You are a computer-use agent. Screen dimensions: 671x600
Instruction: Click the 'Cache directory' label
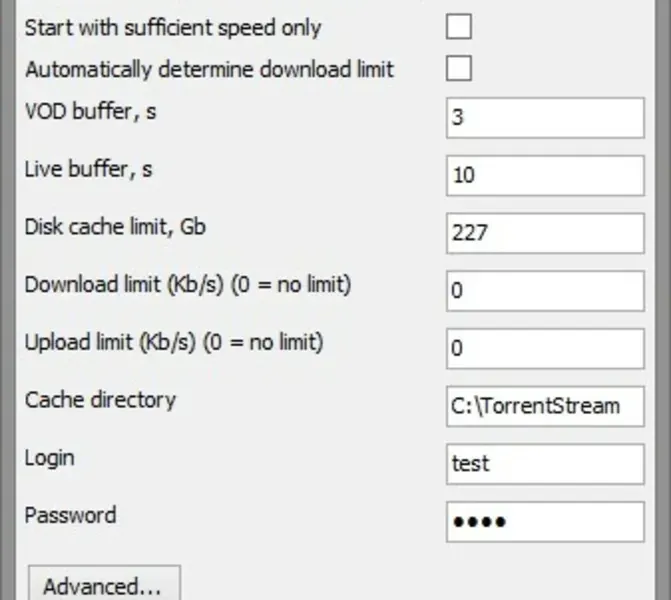[x=100, y=400]
